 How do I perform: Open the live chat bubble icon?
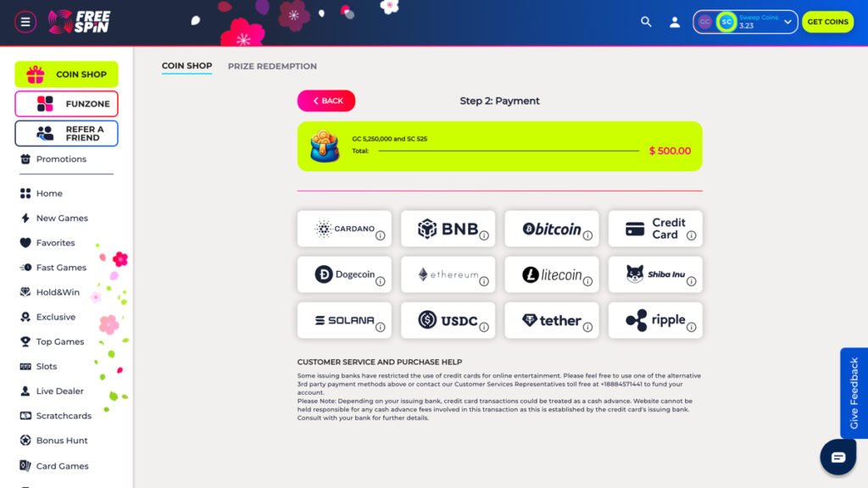click(x=838, y=457)
